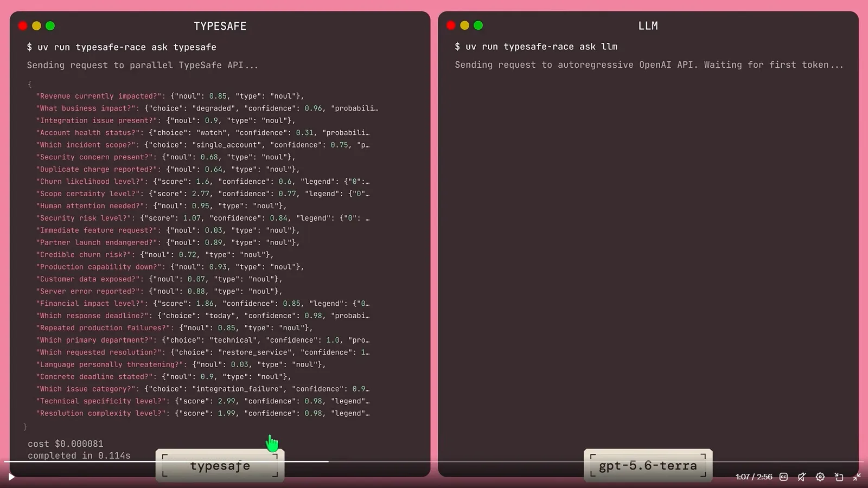This screenshot has height=488, width=868.
Task: Click the 'Account health status?' row
Action: [x=203, y=133]
